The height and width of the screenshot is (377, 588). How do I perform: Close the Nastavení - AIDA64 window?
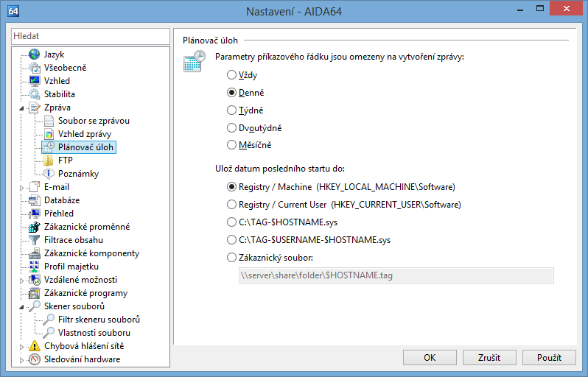click(567, 9)
